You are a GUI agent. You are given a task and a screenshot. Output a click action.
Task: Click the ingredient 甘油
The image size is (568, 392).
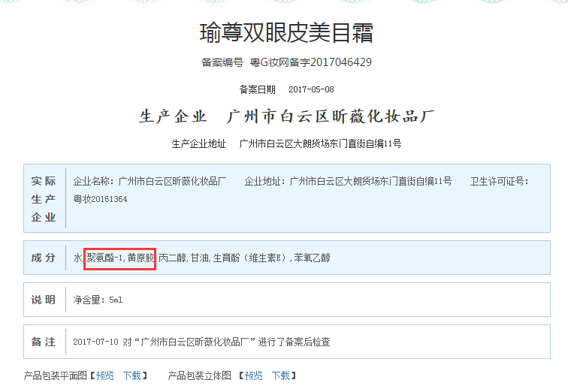click(200, 258)
